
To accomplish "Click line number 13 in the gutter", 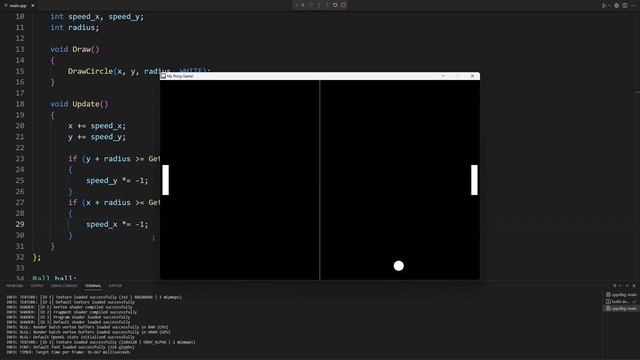I will coord(20,49).
